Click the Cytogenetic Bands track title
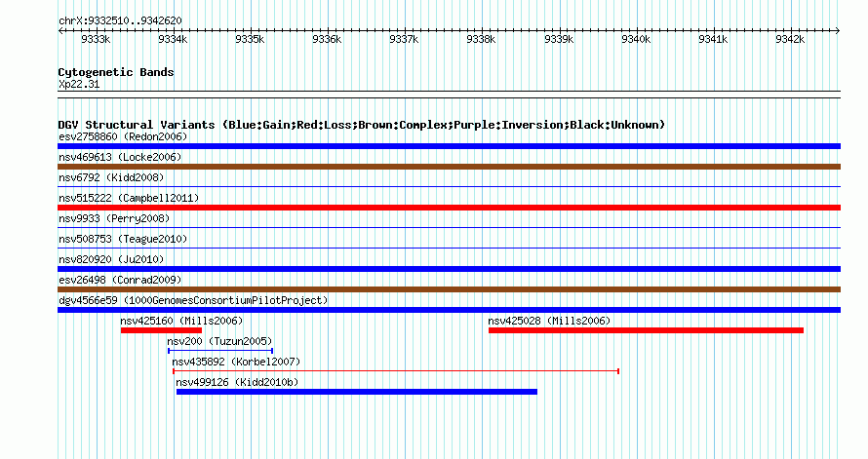Screen dimensions: 868x459 116,72
